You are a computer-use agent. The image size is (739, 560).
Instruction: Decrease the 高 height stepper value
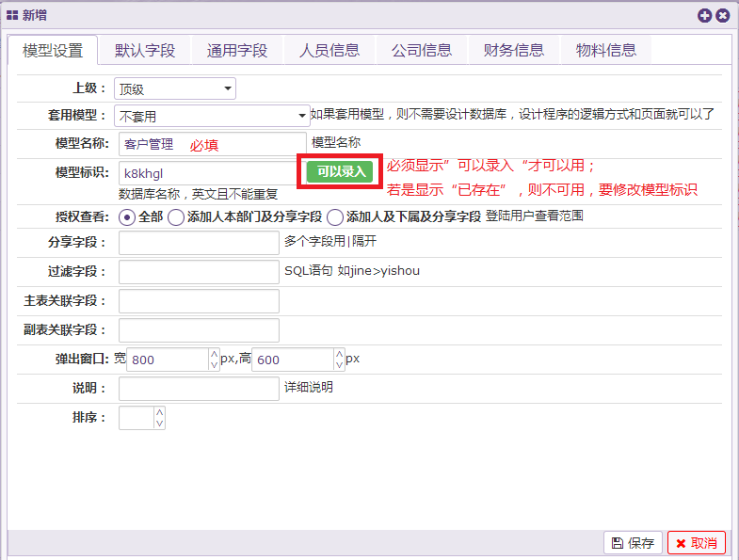point(339,365)
